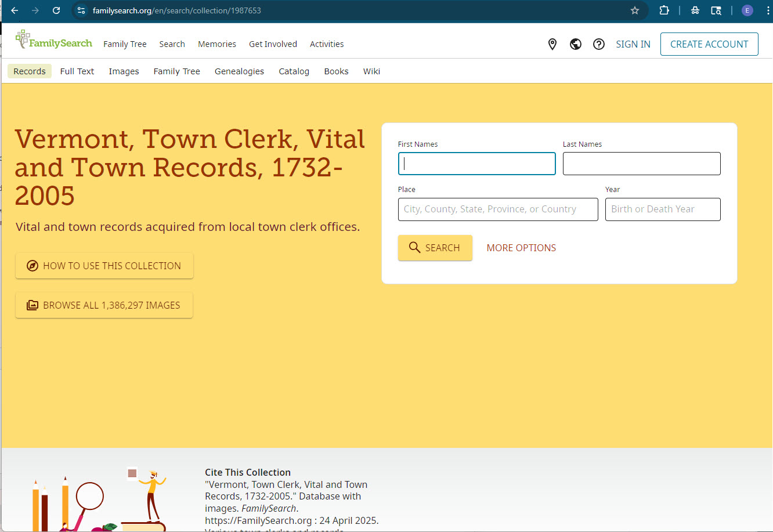
Task: Click the collection title heading text
Action: pos(190,167)
